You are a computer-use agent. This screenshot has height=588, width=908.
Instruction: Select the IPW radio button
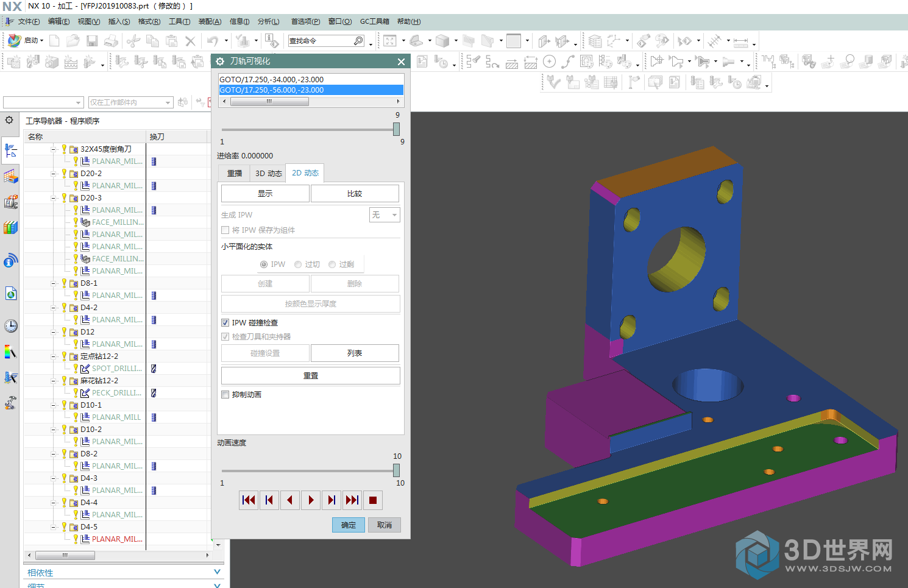(x=264, y=264)
